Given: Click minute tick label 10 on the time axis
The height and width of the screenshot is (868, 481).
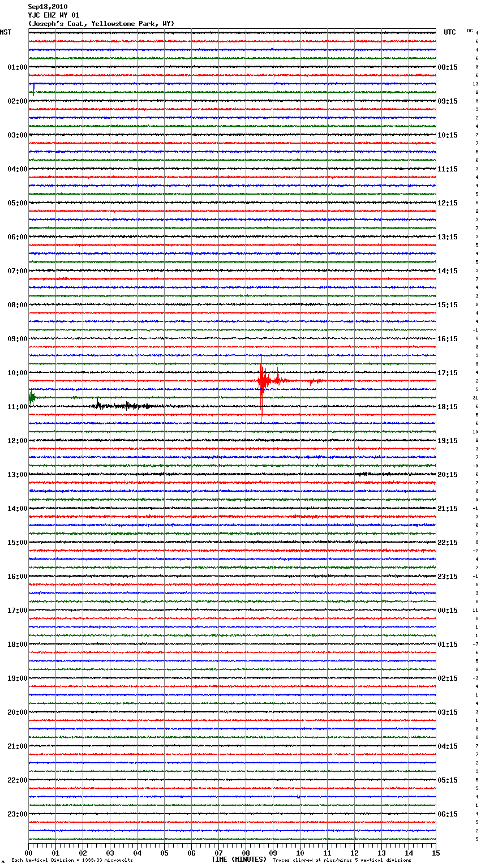Looking at the screenshot, I should pyautogui.click(x=300, y=853).
